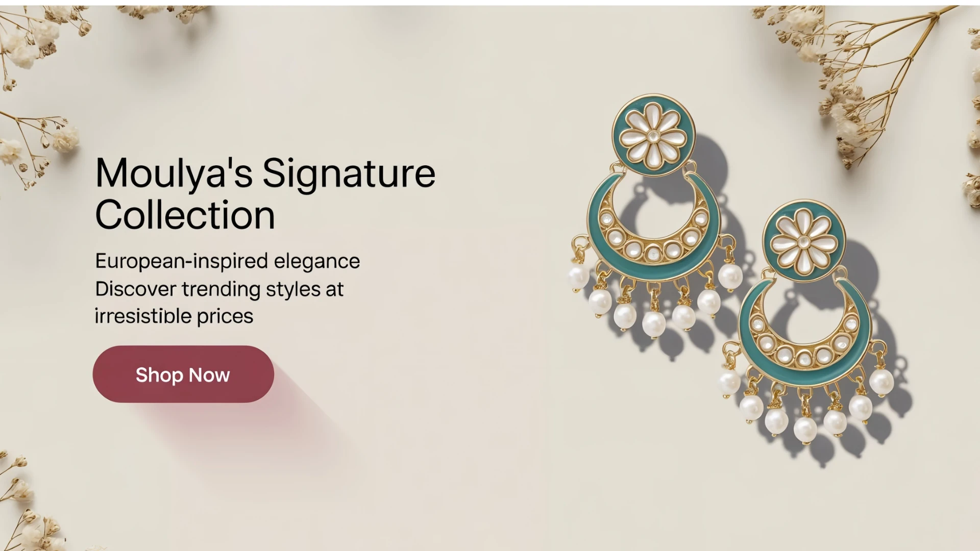Select the word Collection in the heading

[x=185, y=215]
